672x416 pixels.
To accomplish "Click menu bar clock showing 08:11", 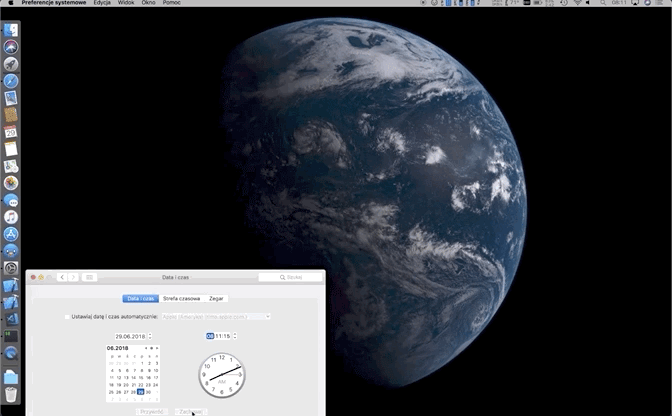I will tap(619, 3).
